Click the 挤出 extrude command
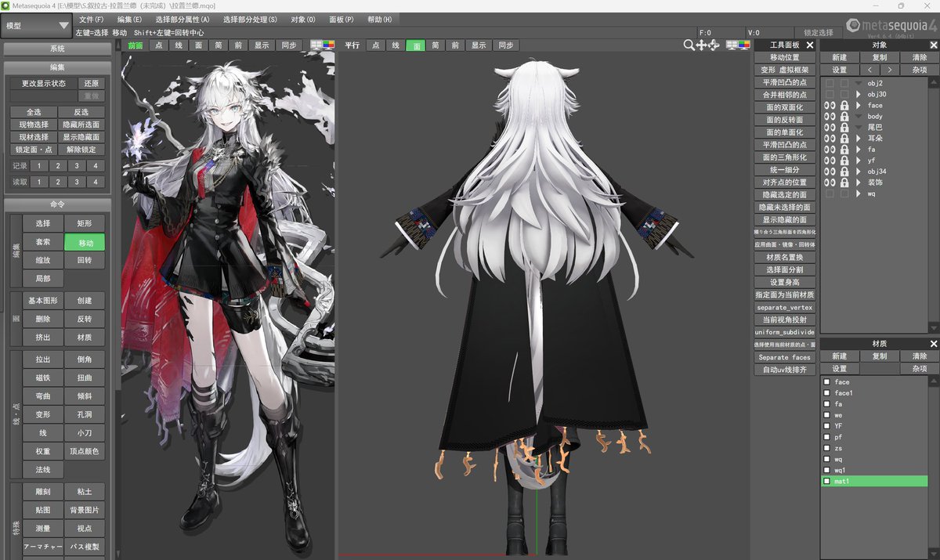The height and width of the screenshot is (560, 940). pos(43,338)
